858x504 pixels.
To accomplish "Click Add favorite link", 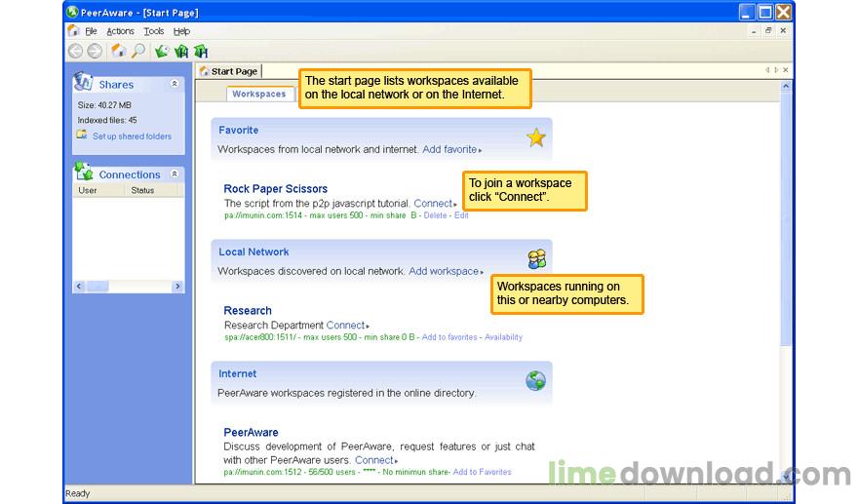I will 449,149.
